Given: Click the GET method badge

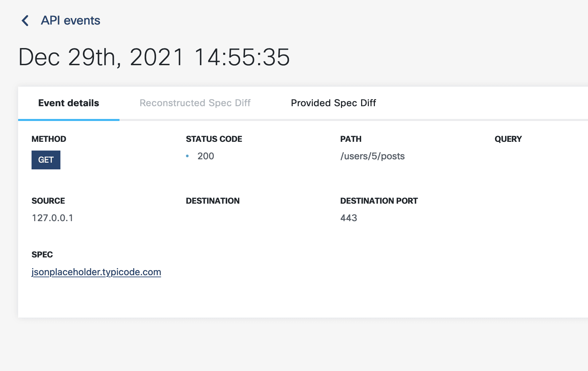Looking at the screenshot, I should 46,160.
